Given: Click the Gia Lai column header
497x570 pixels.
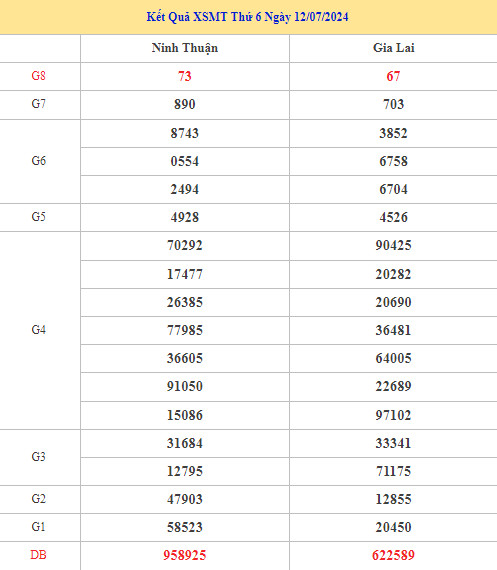Looking at the screenshot, I should coord(393,48).
